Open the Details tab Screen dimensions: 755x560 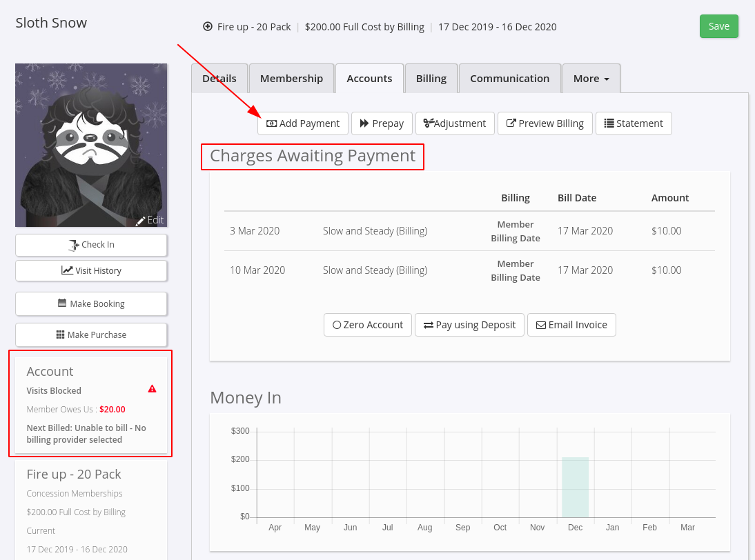point(219,79)
